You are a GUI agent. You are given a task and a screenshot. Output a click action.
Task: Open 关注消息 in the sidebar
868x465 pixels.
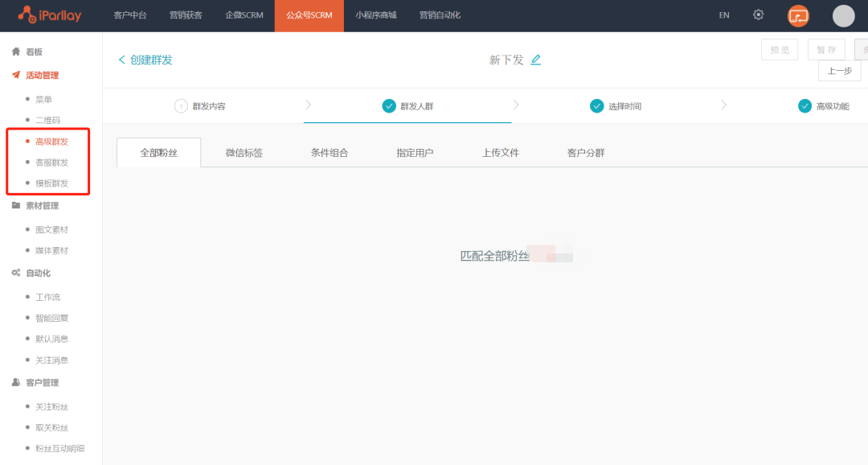pyautogui.click(x=52, y=360)
